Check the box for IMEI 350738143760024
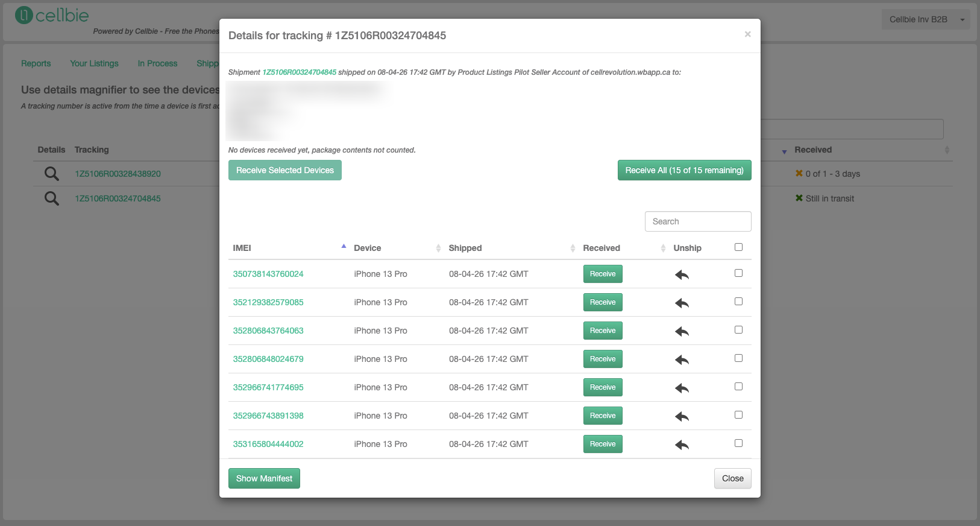The width and height of the screenshot is (980, 526). [x=738, y=273]
